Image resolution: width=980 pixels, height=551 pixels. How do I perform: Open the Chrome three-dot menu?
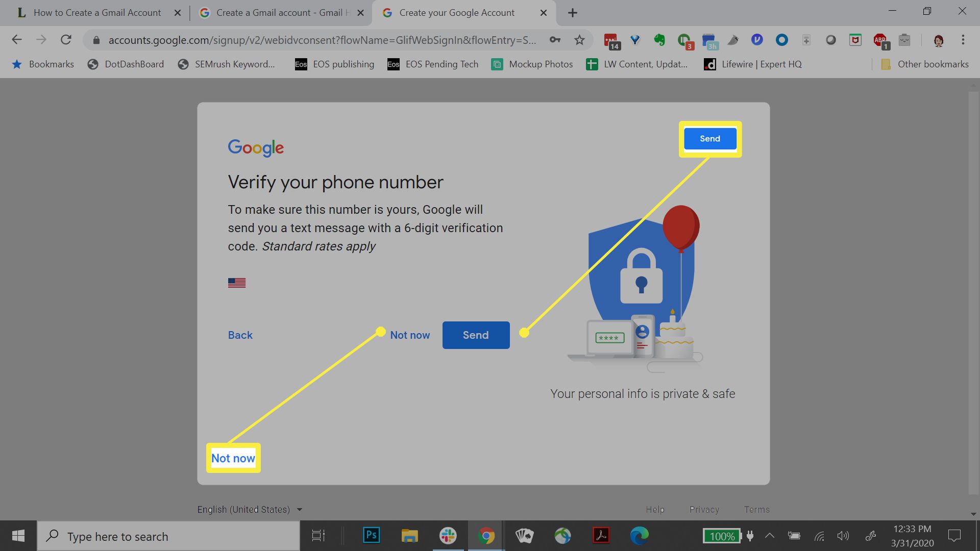click(x=963, y=40)
